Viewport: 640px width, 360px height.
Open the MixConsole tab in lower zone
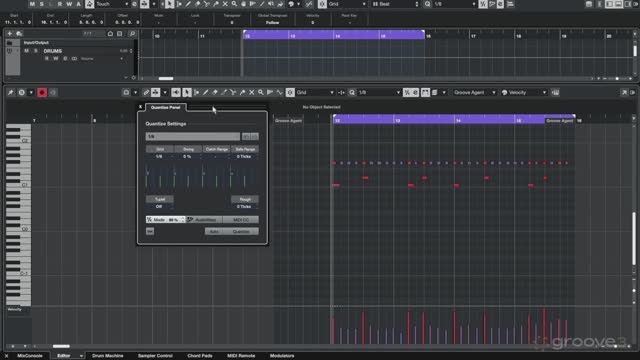[30, 356]
